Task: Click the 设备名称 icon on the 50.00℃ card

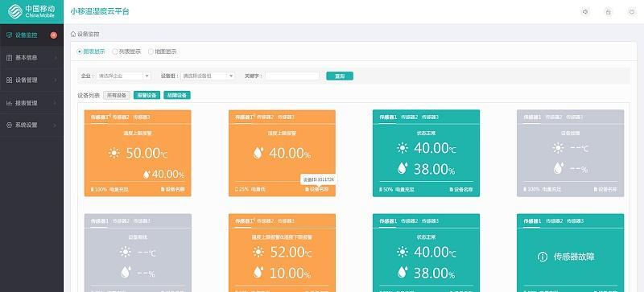Action: point(163,190)
